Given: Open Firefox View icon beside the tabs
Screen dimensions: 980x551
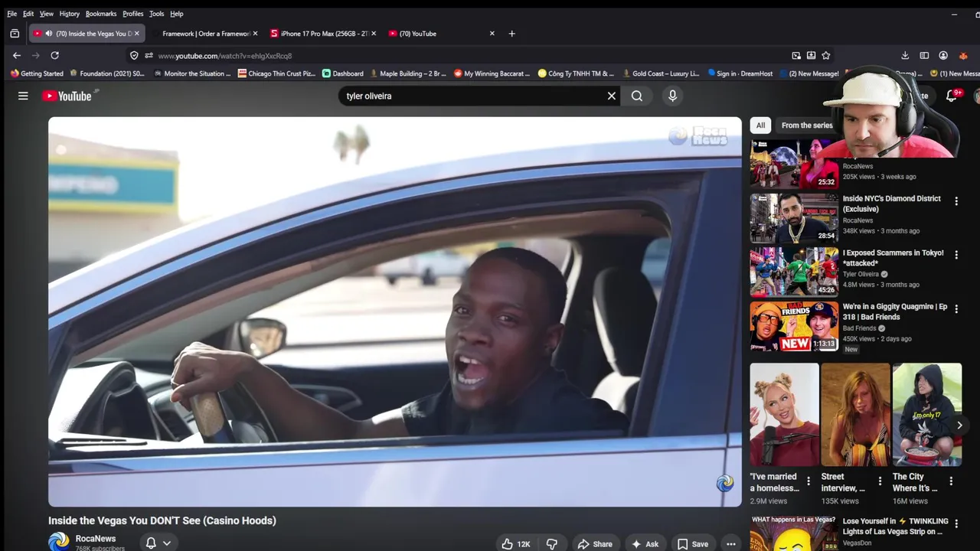Looking at the screenshot, I should coord(15,34).
